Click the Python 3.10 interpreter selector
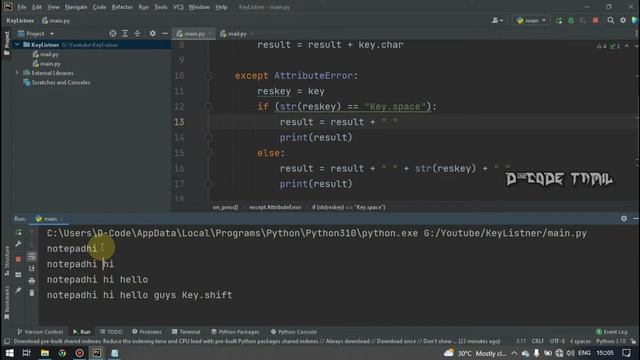The width and height of the screenshot is (640, 360). pos(611,341)
